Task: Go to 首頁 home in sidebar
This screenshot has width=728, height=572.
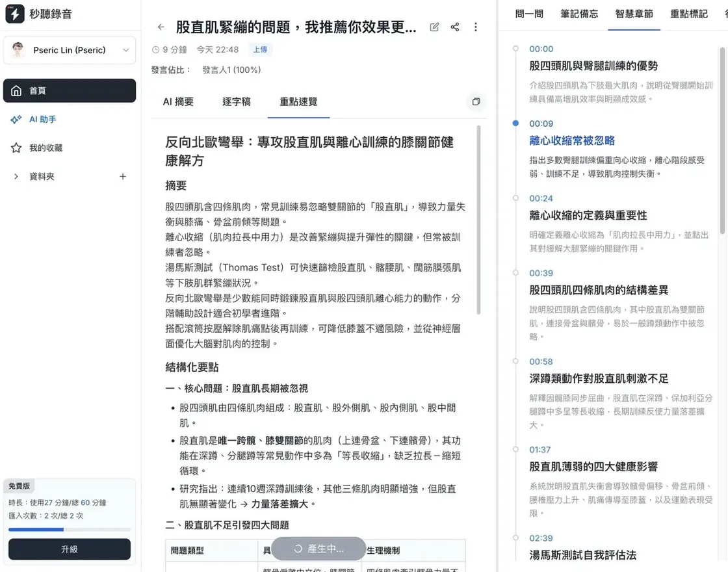Action: point(70,90)
